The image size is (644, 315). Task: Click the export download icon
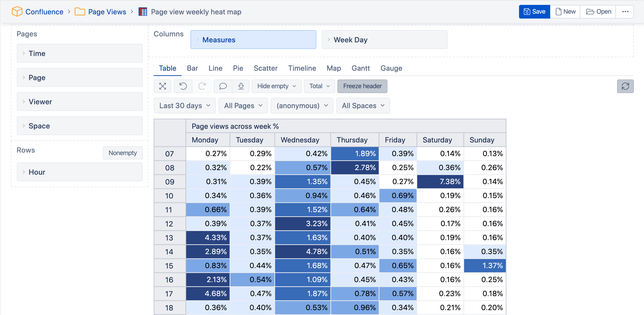click(241, 86)
